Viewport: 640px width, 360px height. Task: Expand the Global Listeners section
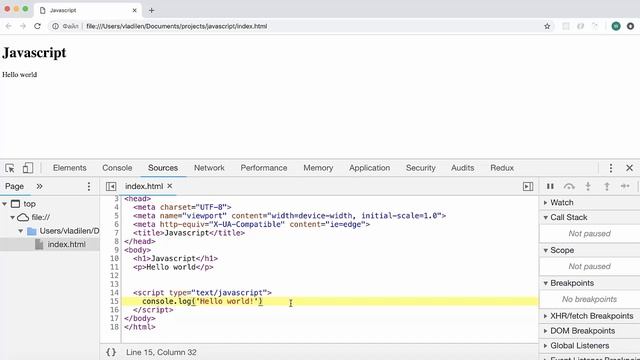point(580,346)
